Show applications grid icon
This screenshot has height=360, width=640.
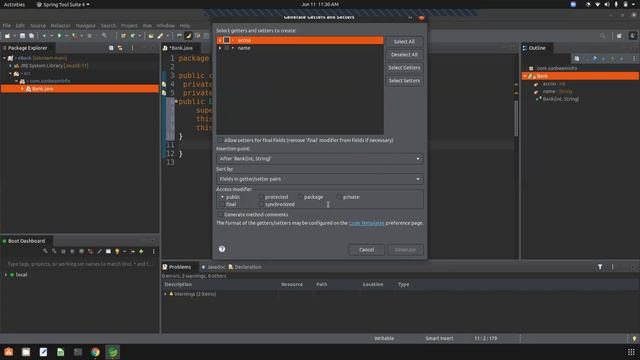[631, 352]
